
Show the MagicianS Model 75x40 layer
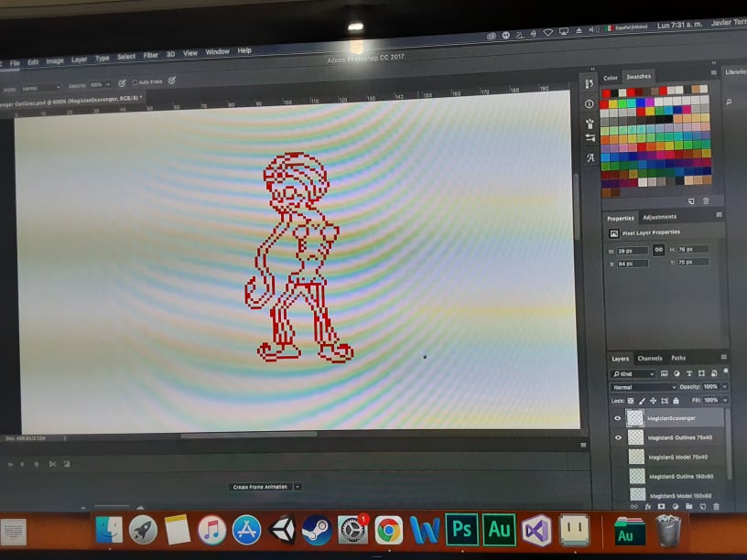click(x=619, y=458)
